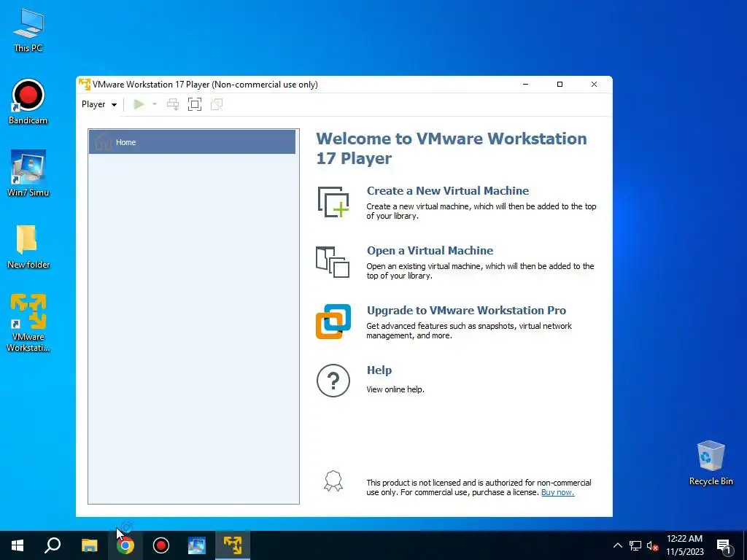Click the 'View online help.' text
This screenshot has height=560, width=747.
click(395, 389)
